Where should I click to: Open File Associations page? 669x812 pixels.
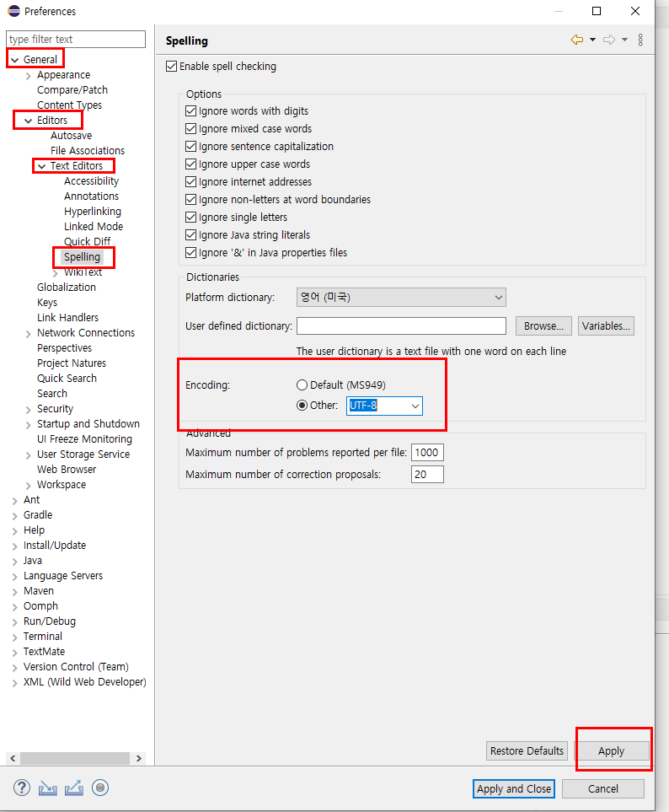coord(88,150)
